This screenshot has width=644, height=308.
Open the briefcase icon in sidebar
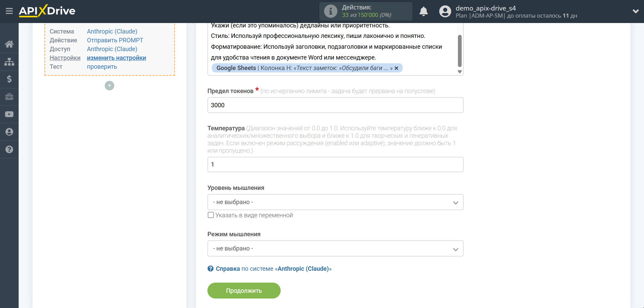pyautogui.click(x=9, y=97)
